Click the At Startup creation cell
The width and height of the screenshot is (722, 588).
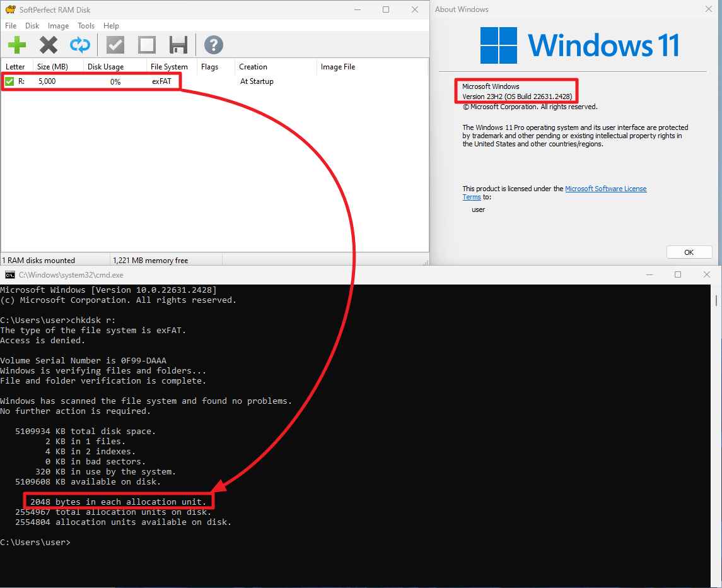click(257, 81)
